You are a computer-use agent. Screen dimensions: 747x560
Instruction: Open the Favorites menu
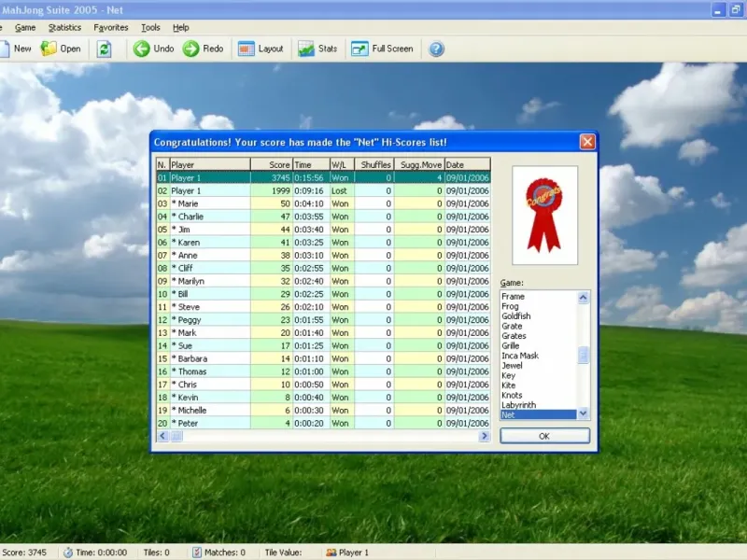click(x=111, y=28)
